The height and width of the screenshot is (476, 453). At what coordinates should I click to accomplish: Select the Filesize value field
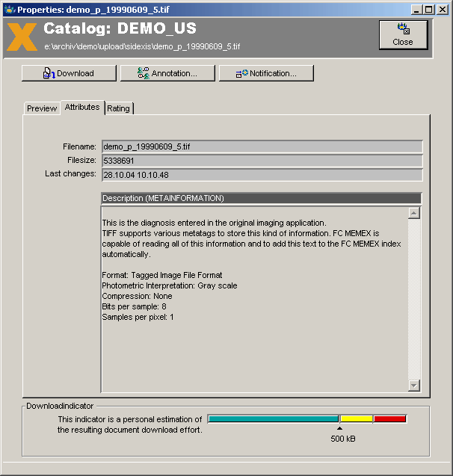coord(262,161)
